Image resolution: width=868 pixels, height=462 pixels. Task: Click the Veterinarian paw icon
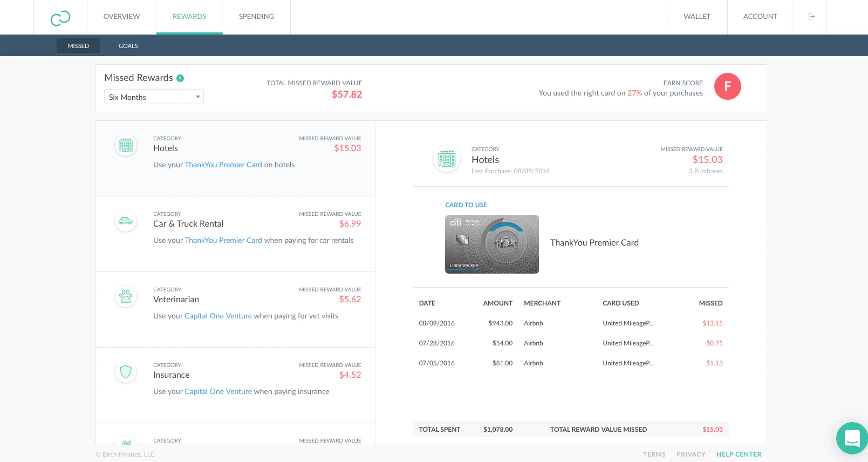coord(126,296)
